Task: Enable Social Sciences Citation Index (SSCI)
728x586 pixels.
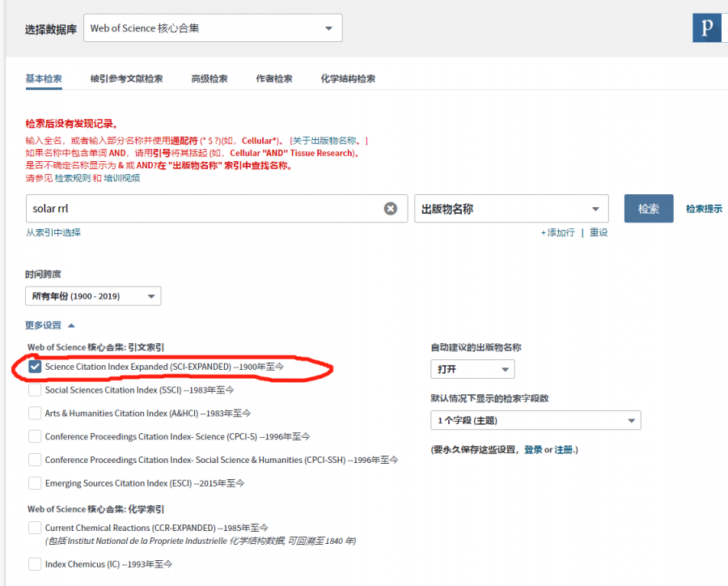Action: [x=35, y=390]
